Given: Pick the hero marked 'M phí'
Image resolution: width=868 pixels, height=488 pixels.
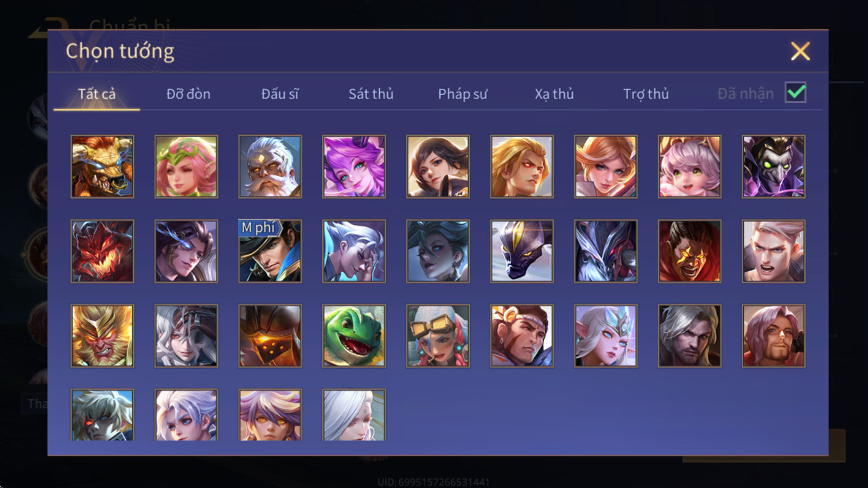Looking at the screenshot, I should point(270,251).
